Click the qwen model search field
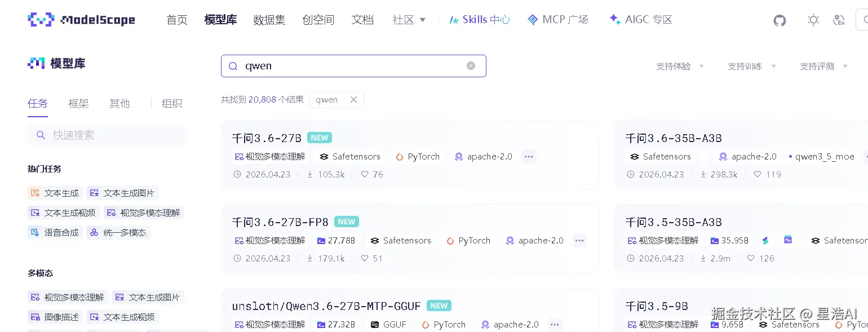This screenshot has width=868, height=332. [353, 66]
